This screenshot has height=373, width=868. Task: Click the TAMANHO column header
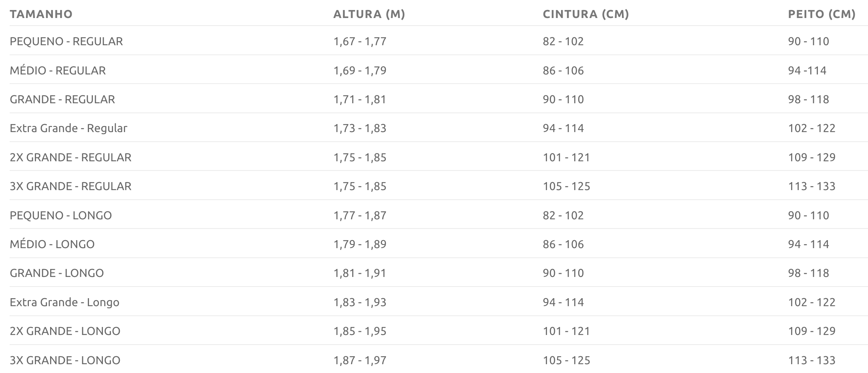click(41, 14)
